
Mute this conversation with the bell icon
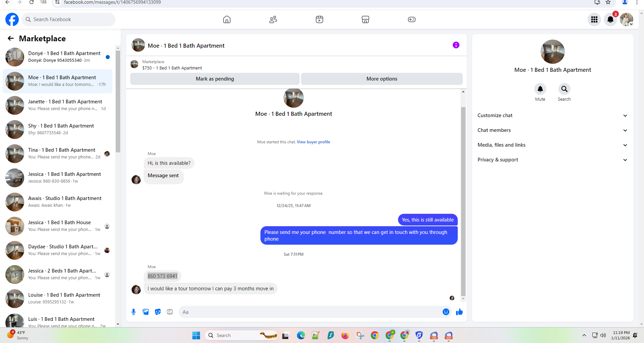tap(540, 89)
